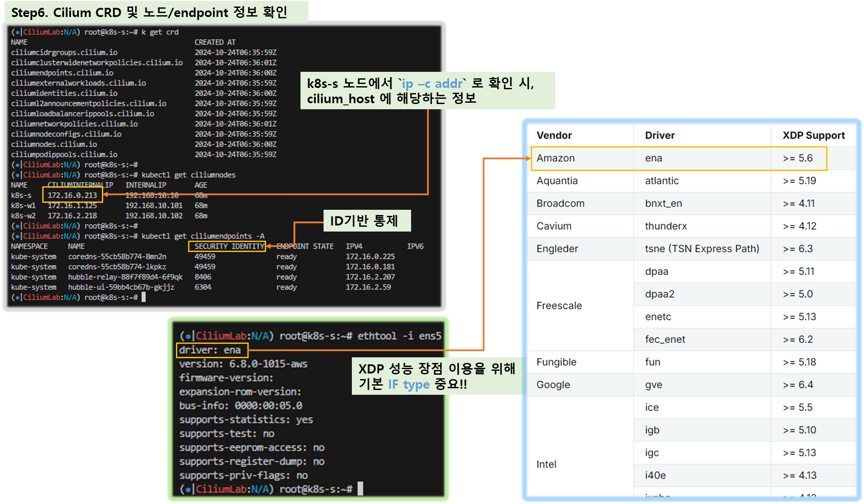This screenshot has width=864, height=504.
Task: Click the ena driver table cell
Action: pyautogui.click(x=653, y=158)
